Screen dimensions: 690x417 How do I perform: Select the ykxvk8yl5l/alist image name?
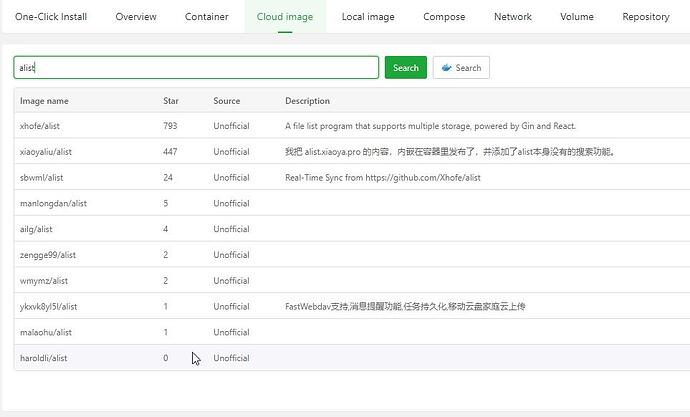coord(48,307)
